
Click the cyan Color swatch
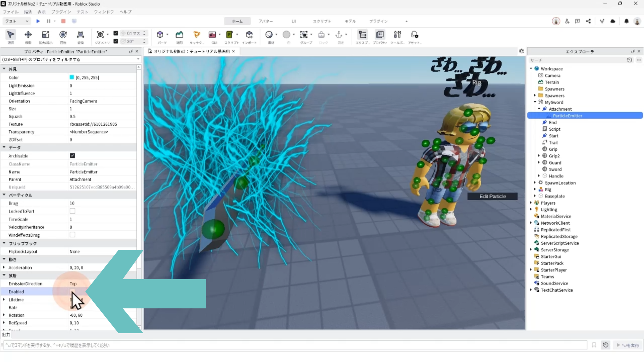(x=72, y=77)
